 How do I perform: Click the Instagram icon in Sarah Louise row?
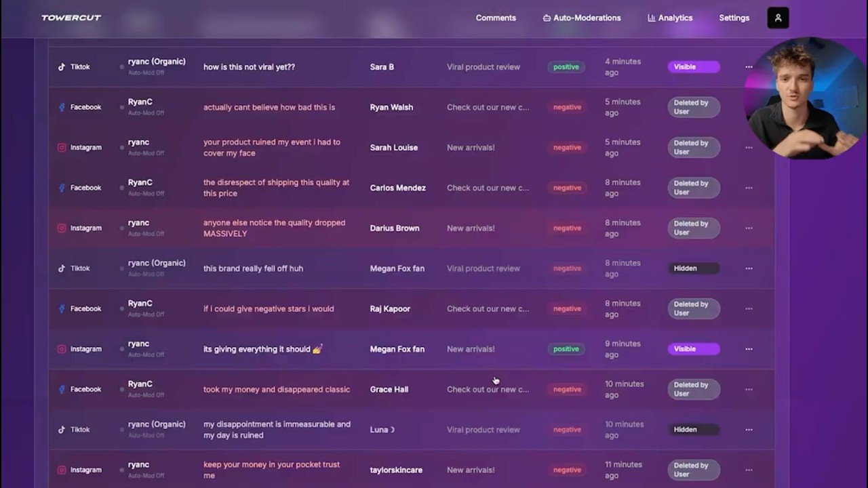click(62, 148)
